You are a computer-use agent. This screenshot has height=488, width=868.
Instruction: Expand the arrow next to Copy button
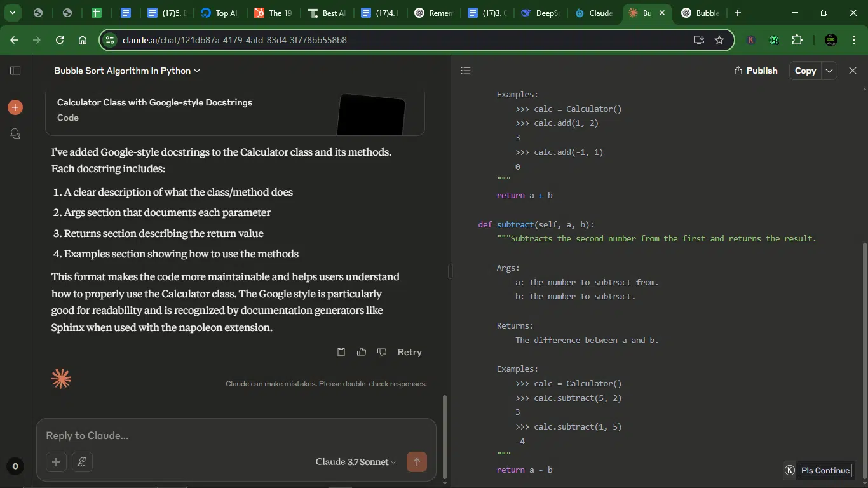(829, 71)
